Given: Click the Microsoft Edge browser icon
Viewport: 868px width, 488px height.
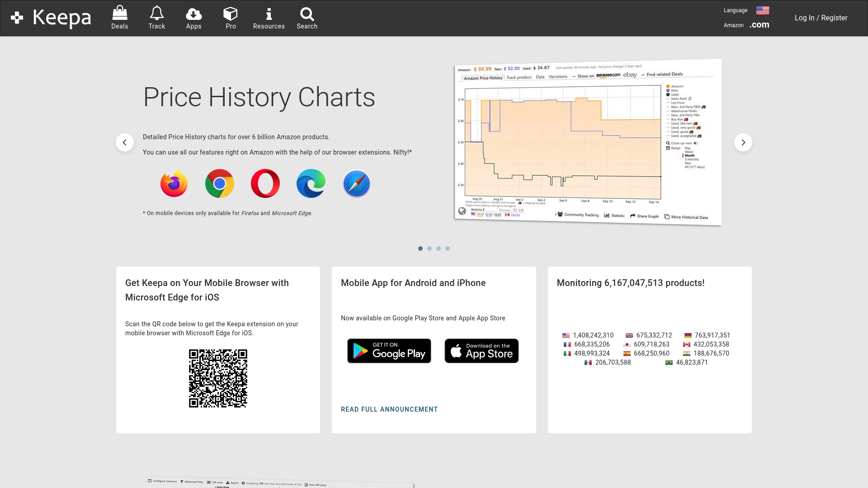Looking at the screenshot, I should click(x=311, y=183).
